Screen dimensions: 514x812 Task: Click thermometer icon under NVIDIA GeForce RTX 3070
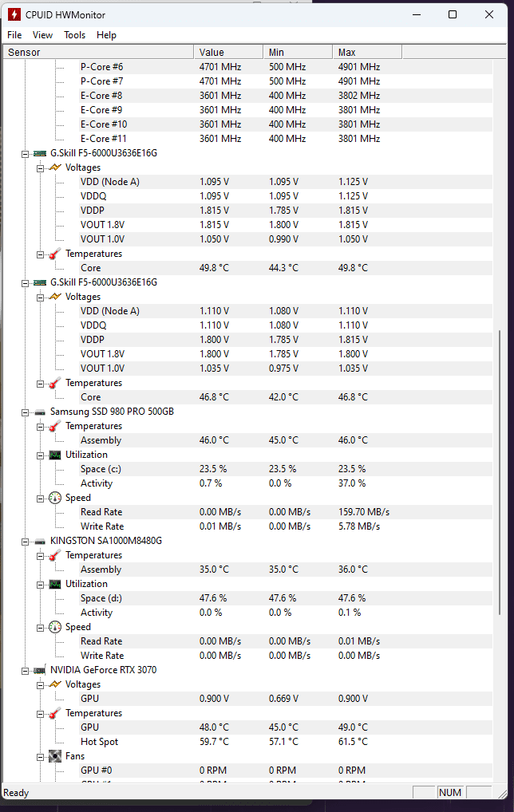55,714
